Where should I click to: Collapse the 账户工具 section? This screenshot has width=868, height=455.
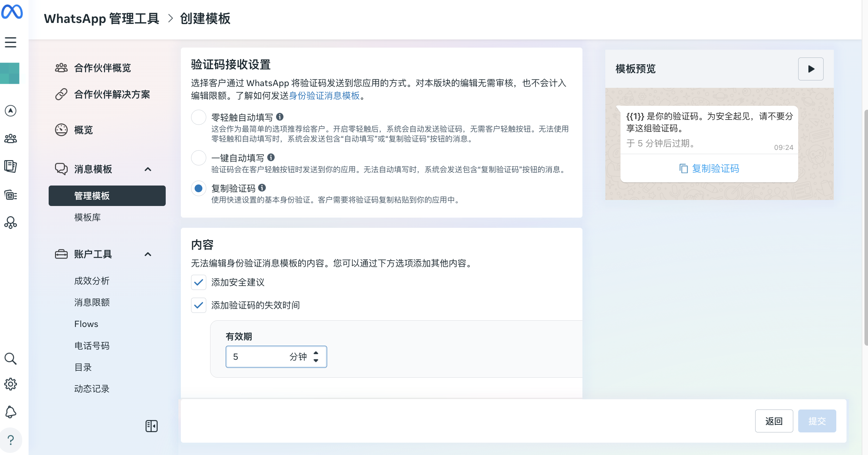[x=148, y=254]
